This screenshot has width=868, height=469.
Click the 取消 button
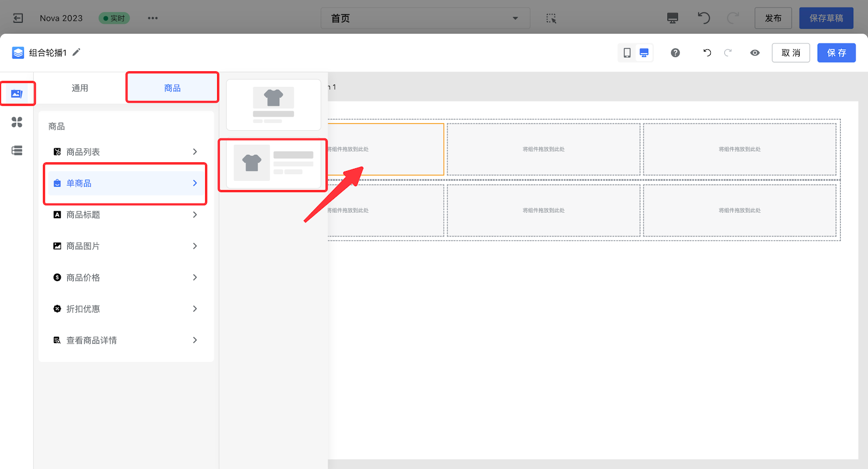(790, 53)
